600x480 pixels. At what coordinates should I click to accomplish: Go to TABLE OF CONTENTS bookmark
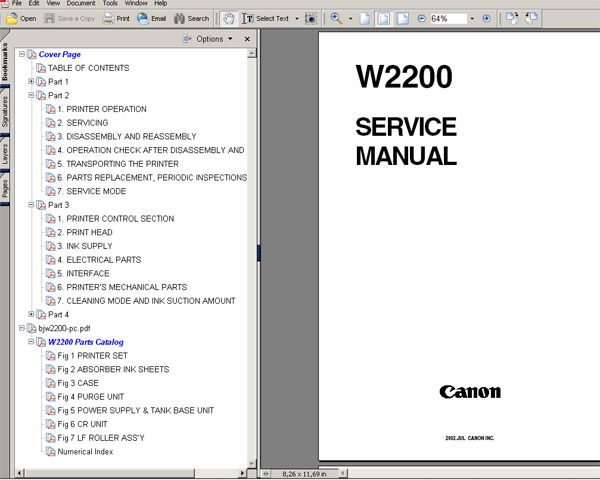88,68
